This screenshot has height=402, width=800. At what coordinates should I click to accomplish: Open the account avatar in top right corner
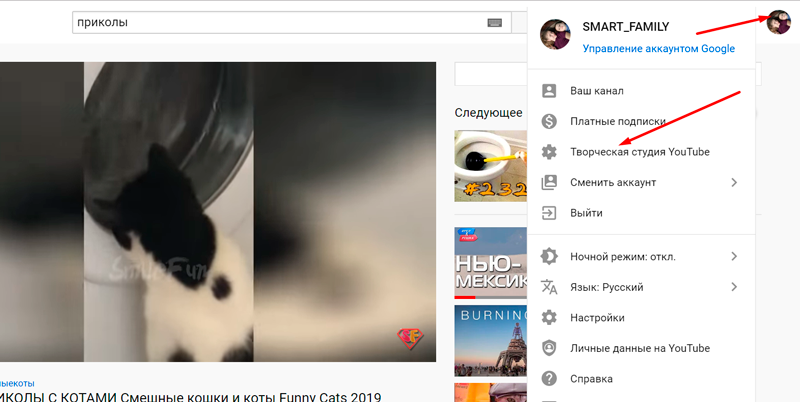tap(779, 22)
